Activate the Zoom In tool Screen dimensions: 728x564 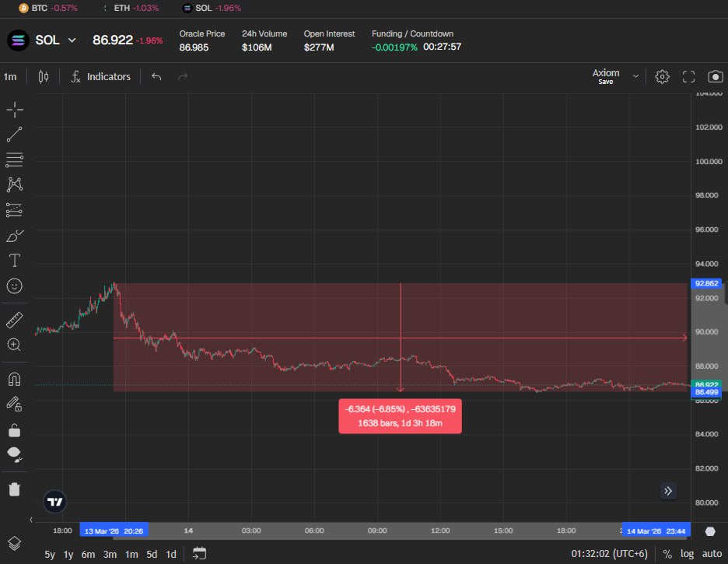(x=15, y=345)
